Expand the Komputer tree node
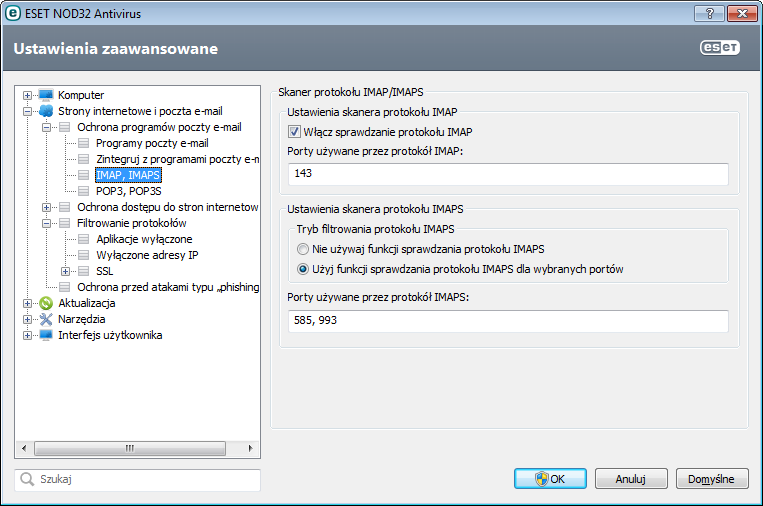 pyautogui.click(x=27, y=95)
